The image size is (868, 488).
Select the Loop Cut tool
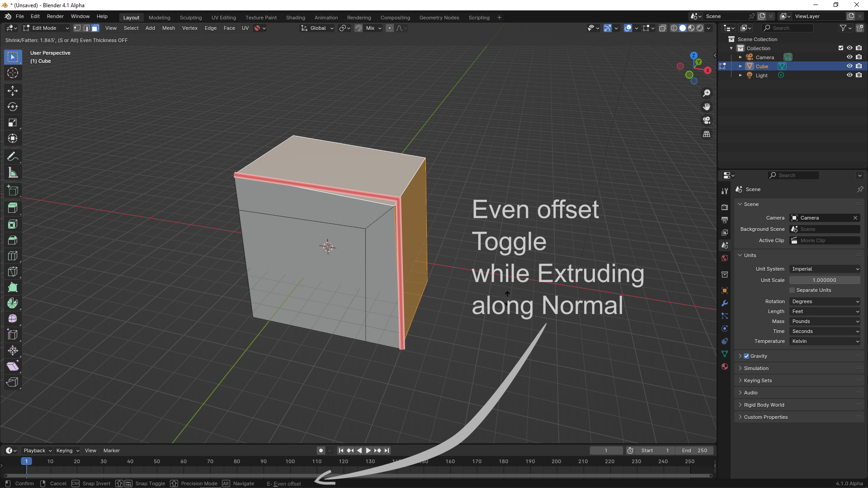(13, 256)
